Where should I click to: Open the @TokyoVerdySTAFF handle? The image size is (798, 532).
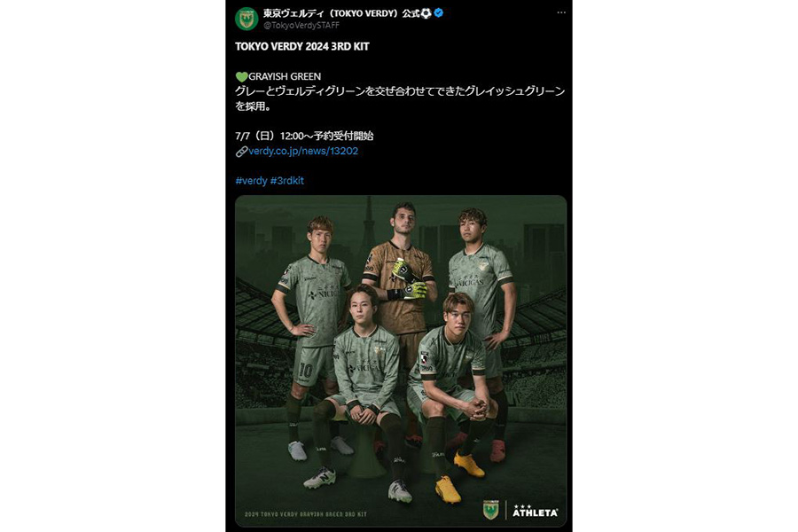pyautogui.click(x=301, y=25)
